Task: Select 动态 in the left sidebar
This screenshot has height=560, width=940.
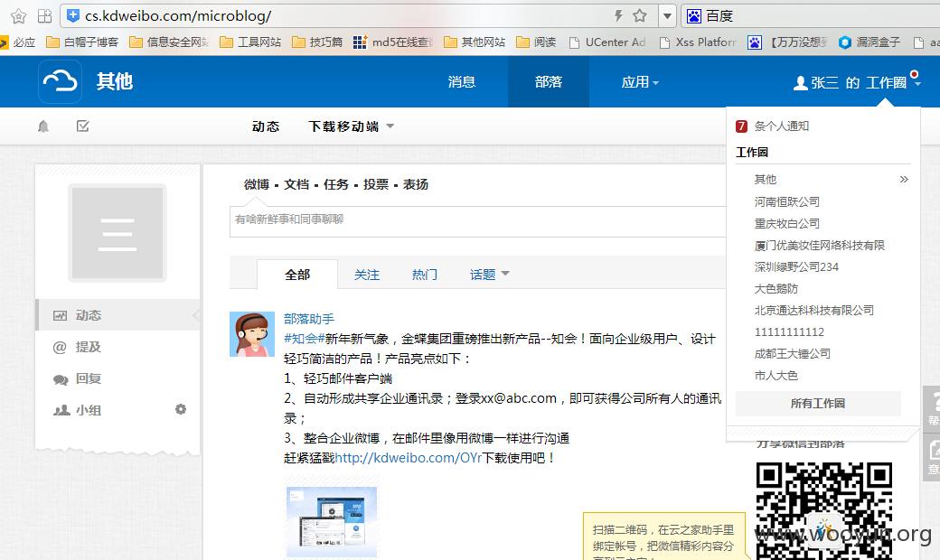Action: 118,315
